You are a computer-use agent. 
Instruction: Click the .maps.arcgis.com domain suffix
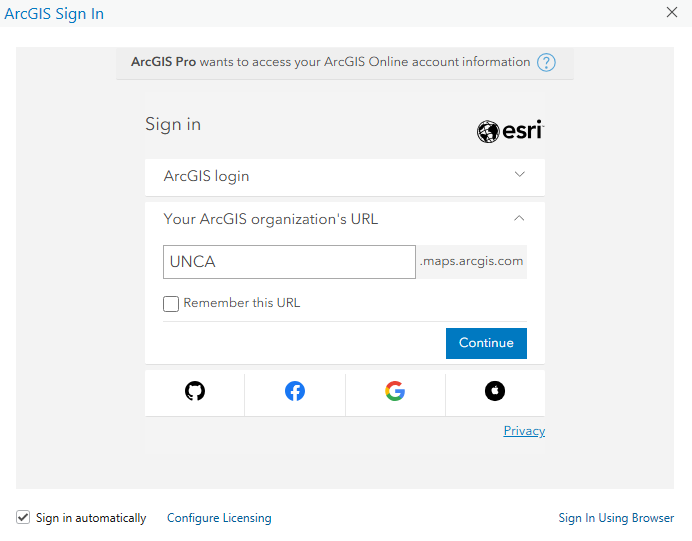471,262
